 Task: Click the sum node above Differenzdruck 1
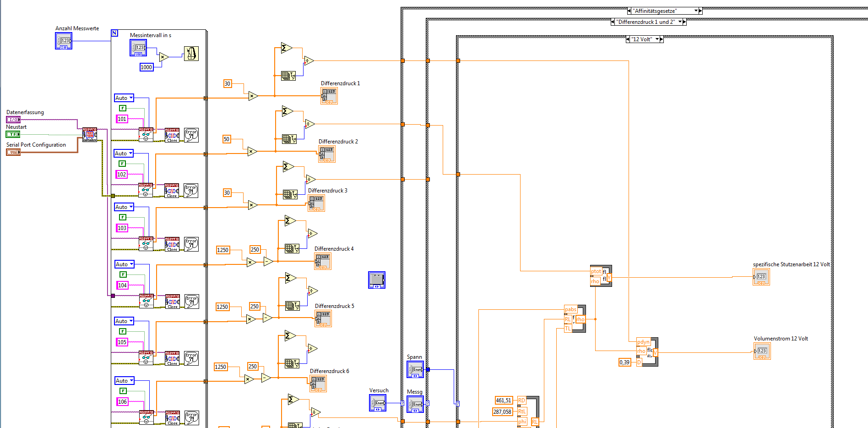pos(287,48)
